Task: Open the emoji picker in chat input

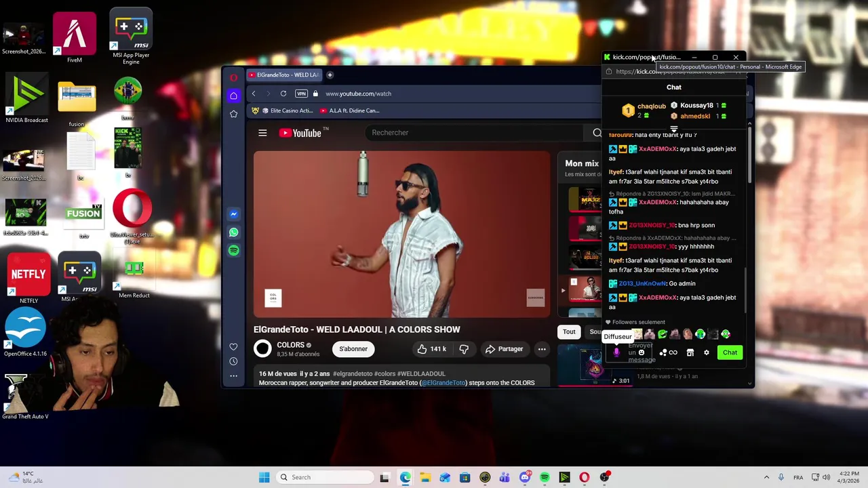Action: 641,352
